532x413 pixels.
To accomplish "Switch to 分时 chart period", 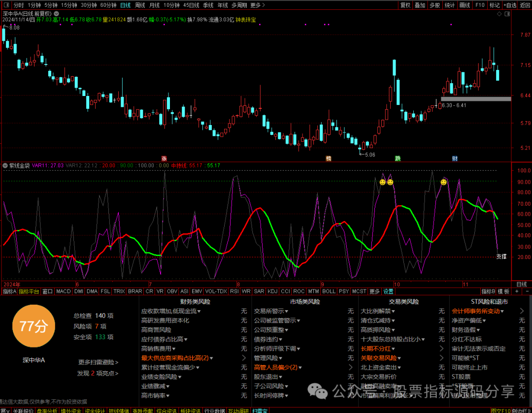I will tap(18, 5).
